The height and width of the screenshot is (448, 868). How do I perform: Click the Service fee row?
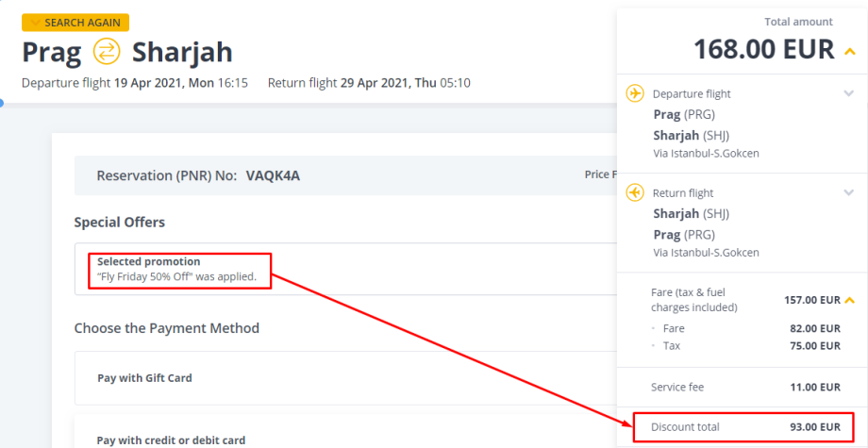coord(744,387)
